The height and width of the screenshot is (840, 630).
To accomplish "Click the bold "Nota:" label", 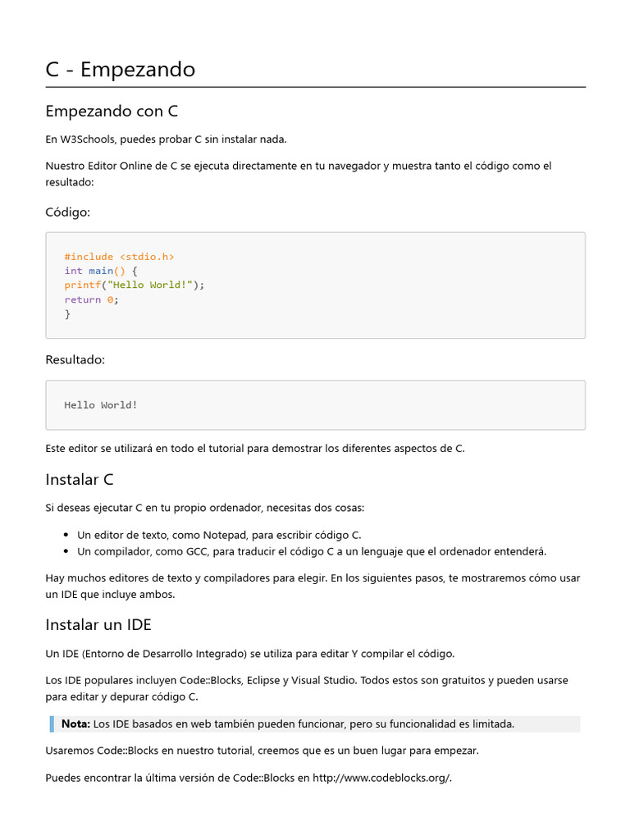I will 75,724.
